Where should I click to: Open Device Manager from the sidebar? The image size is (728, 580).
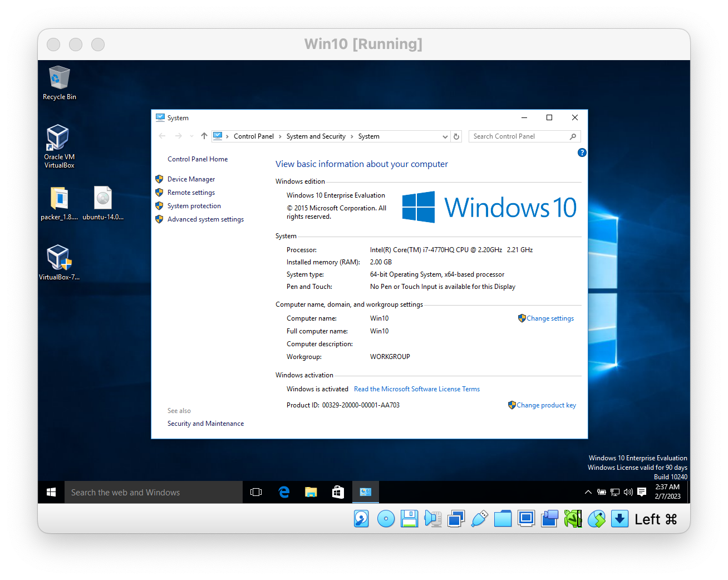pos(191,179)
